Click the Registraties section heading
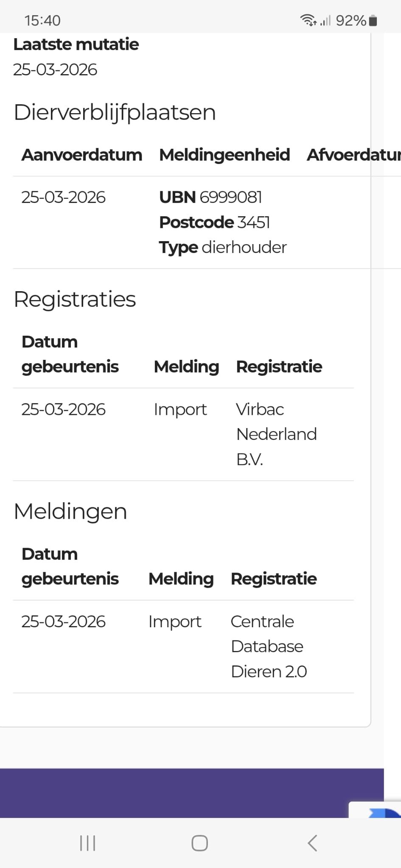401x868 pixels. (x=75, y=299)
